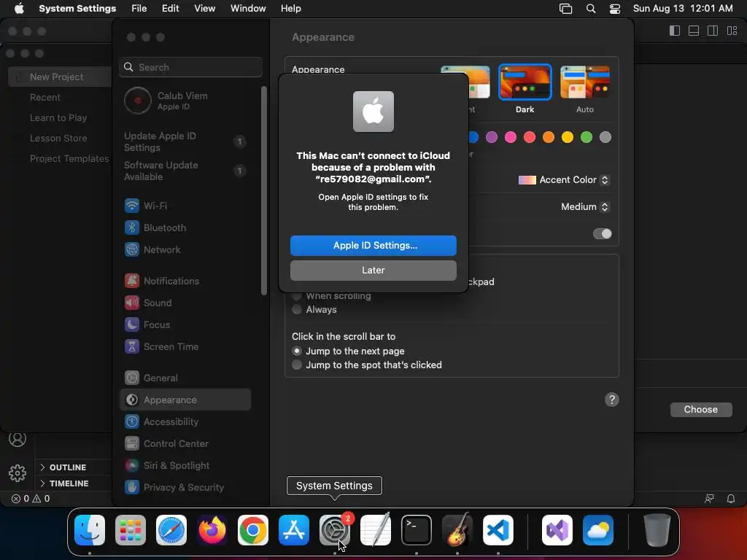This screenshot has height=560, width=747.
Task: Open Privacy & Security settings
Action: click(x=186, y=488)
